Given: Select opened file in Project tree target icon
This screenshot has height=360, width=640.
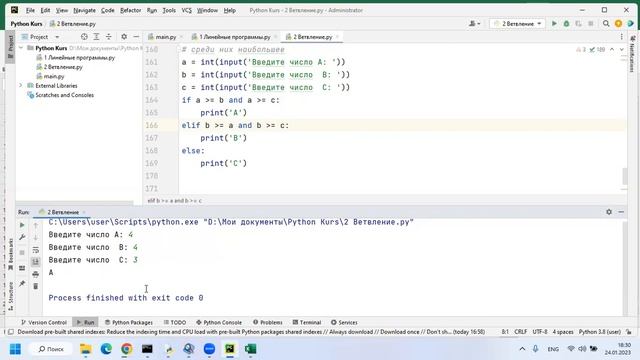Looking at the screenshot, I should point(84,37).
